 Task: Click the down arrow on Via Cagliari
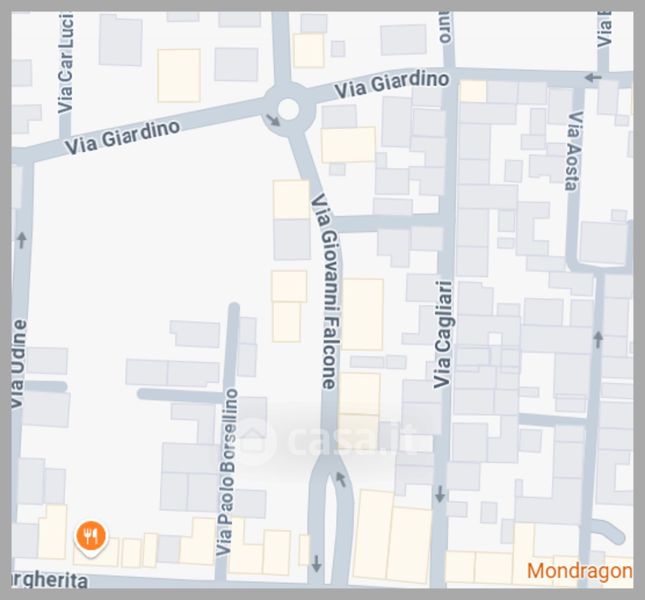[440, 494]
